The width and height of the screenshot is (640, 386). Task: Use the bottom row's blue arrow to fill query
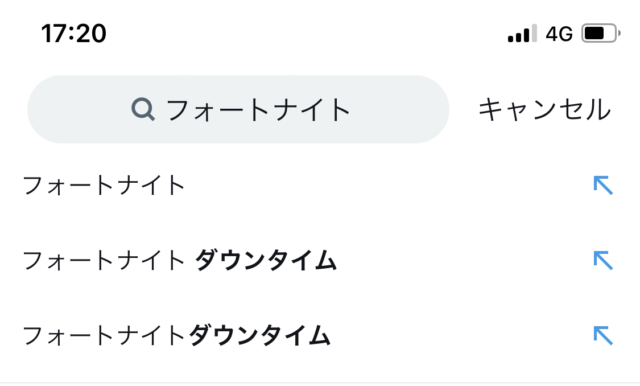click(x=603, y=335)
